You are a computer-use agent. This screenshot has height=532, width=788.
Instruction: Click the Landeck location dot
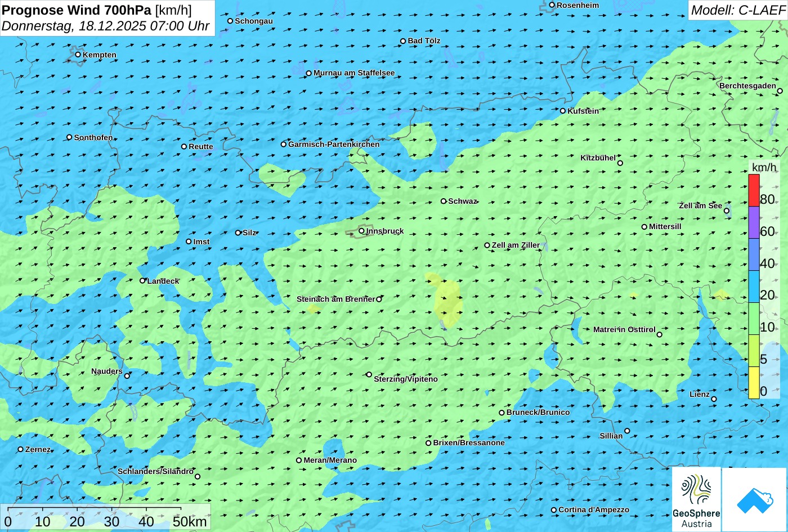click(x=142, y=280)
